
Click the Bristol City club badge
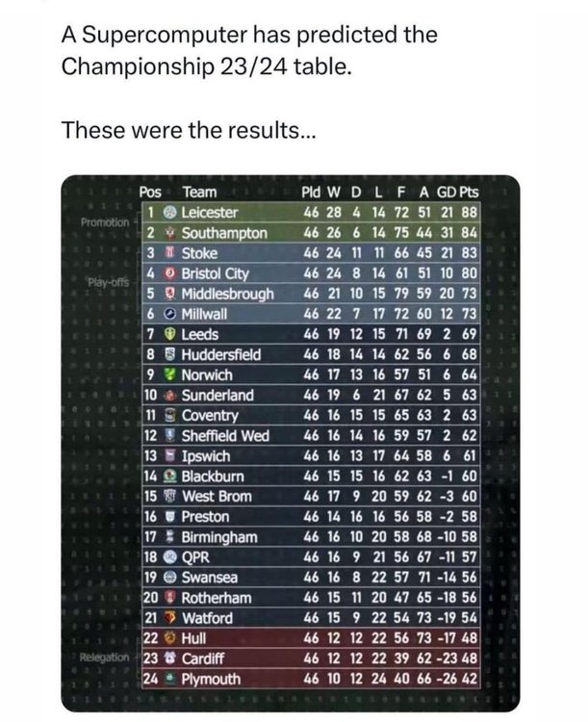tap(170, 273)
